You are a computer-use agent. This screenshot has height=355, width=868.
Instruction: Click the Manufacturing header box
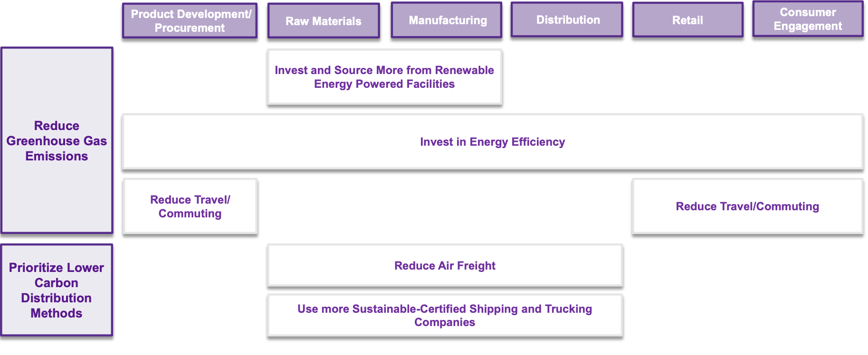tap(447, 20)
